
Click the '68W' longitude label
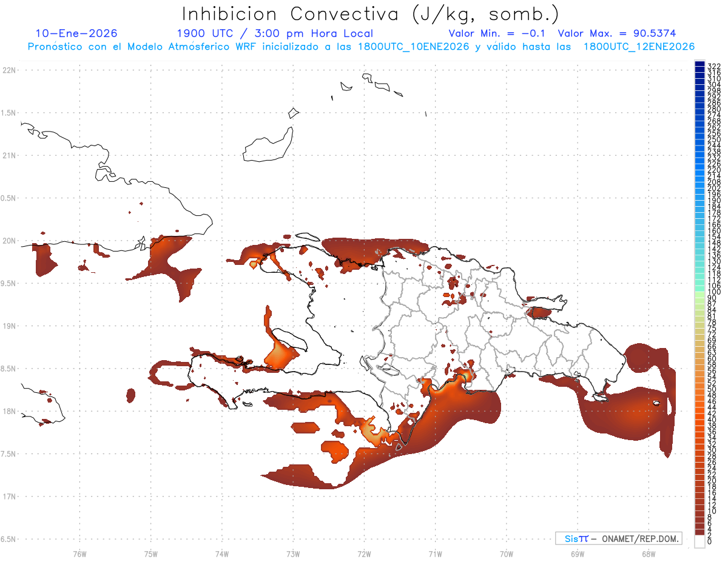coord(649,554)
